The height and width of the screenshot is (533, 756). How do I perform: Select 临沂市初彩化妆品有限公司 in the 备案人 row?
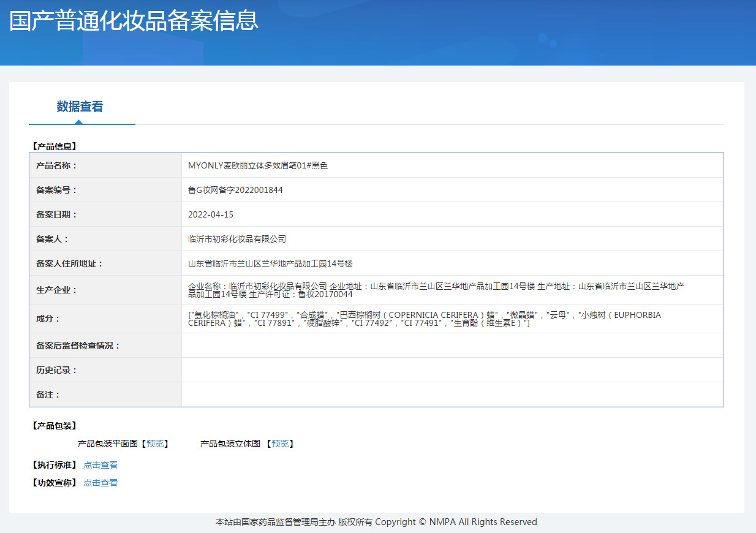[x=237, y=239]
